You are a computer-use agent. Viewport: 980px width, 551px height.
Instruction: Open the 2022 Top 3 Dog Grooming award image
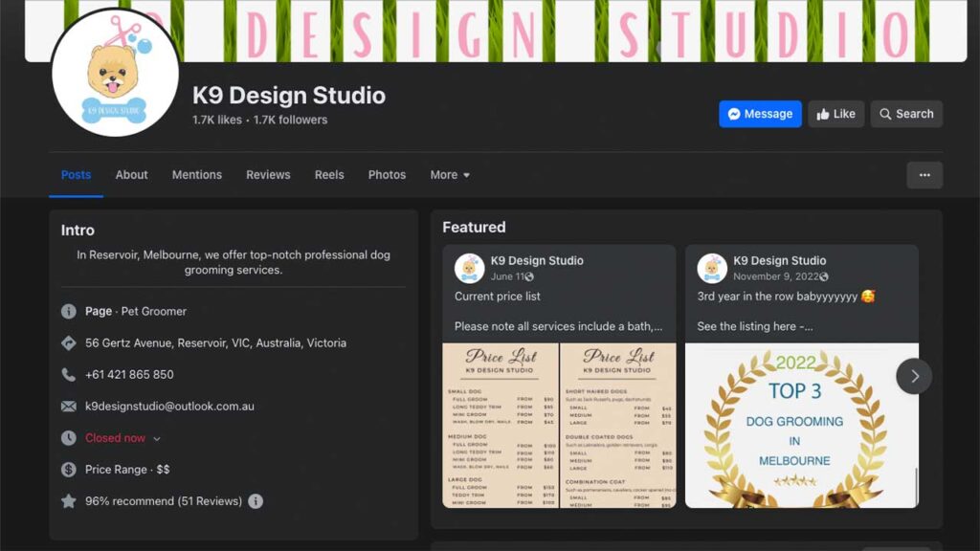tap(802, 426)
